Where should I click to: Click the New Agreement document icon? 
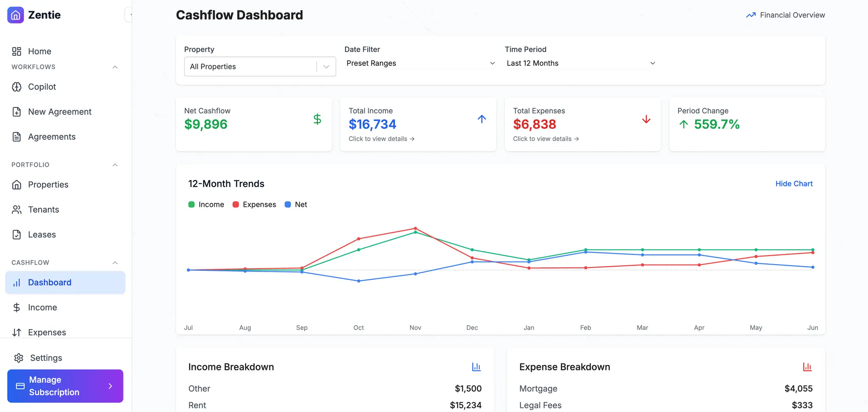pos(17,112)
